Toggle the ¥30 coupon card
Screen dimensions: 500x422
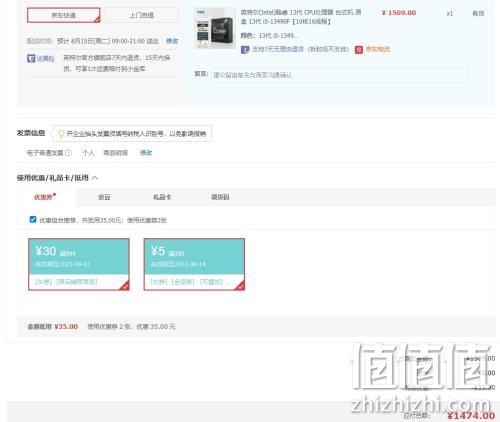pos(79,264)
